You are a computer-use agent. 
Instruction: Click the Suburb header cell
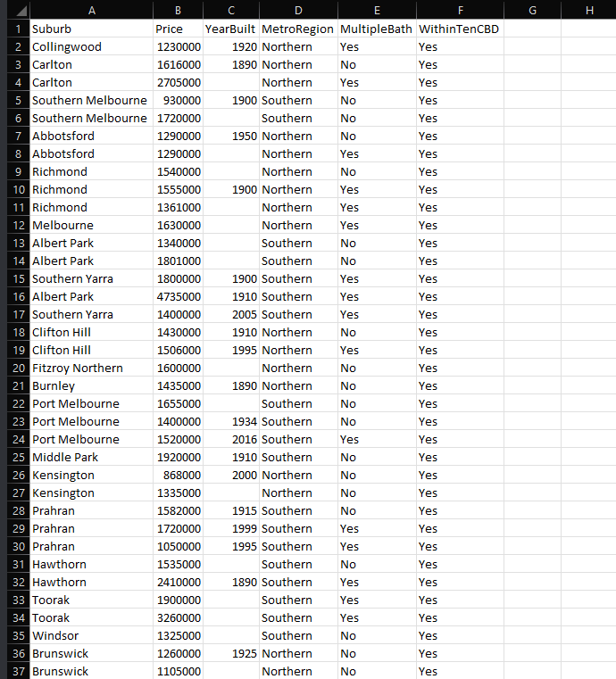tap(91, 29)
